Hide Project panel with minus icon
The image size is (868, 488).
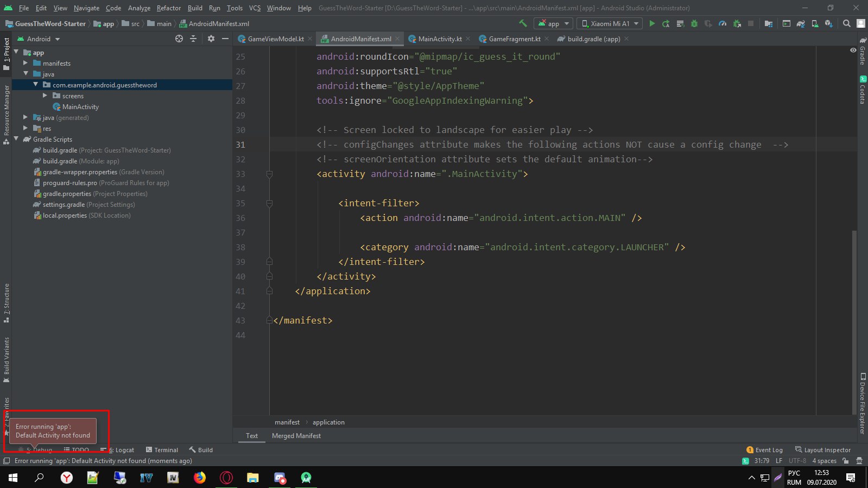225,39
